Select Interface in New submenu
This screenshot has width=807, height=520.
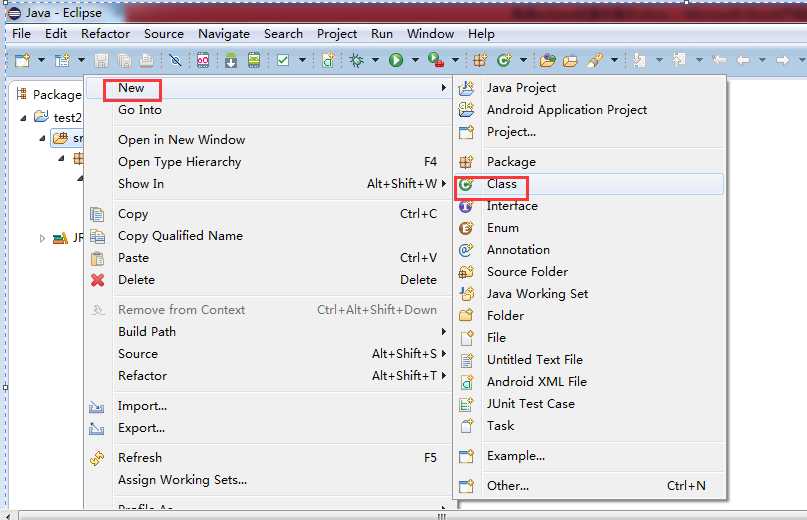click(x=590, y=206)
